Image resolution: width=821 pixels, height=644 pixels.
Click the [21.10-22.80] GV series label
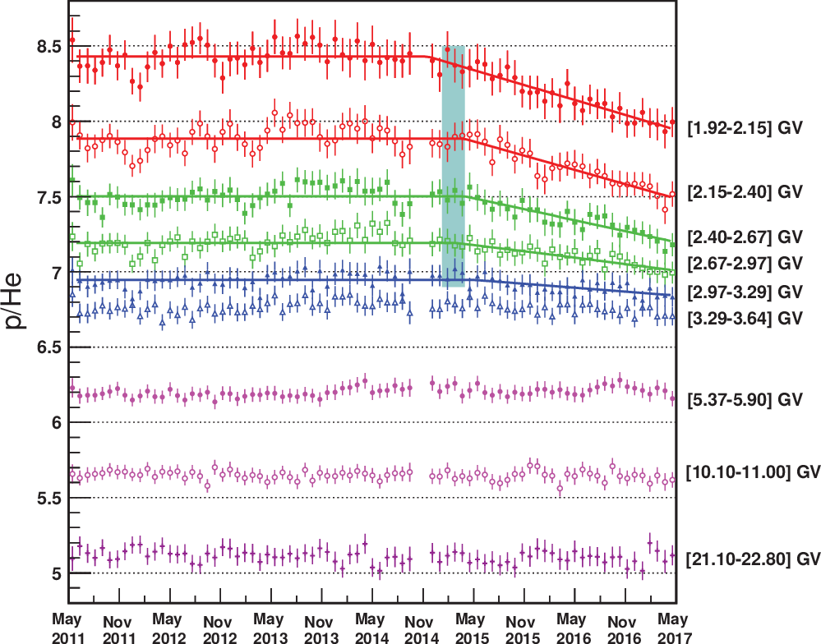tap(753, 559)
